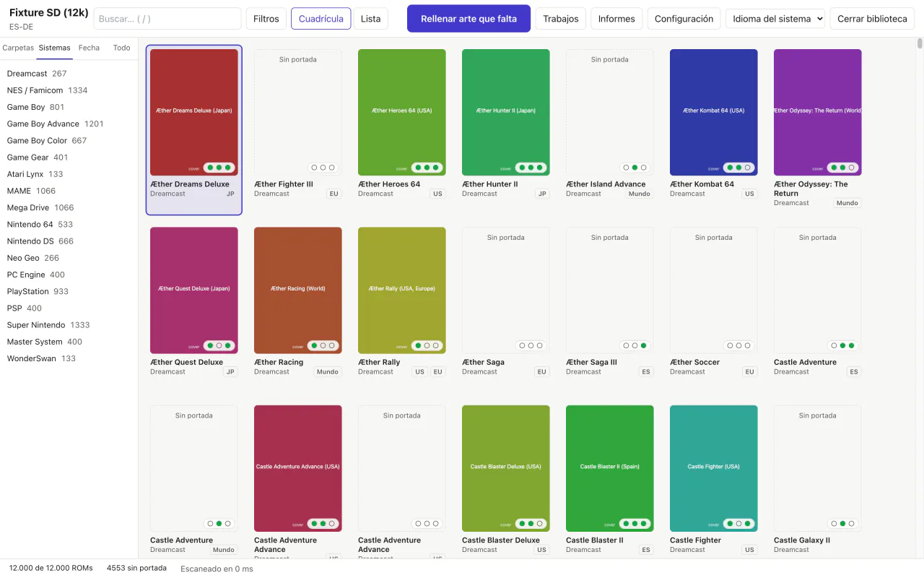Viewport: 924px width, 578px height.
Task: Select the Castle Blaster Deluxe cover
Action: (x=506, y=468)
